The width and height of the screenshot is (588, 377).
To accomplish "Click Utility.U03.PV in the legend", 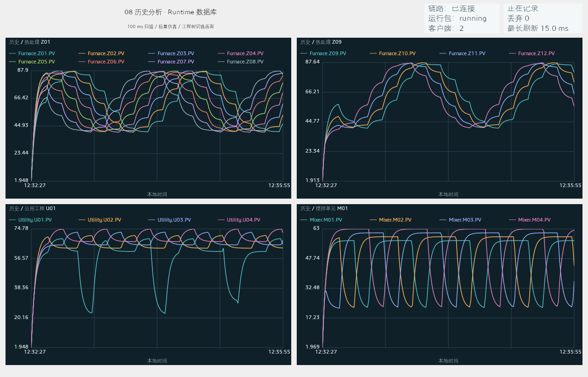I will pyautogui.click(x=170, y=220).
